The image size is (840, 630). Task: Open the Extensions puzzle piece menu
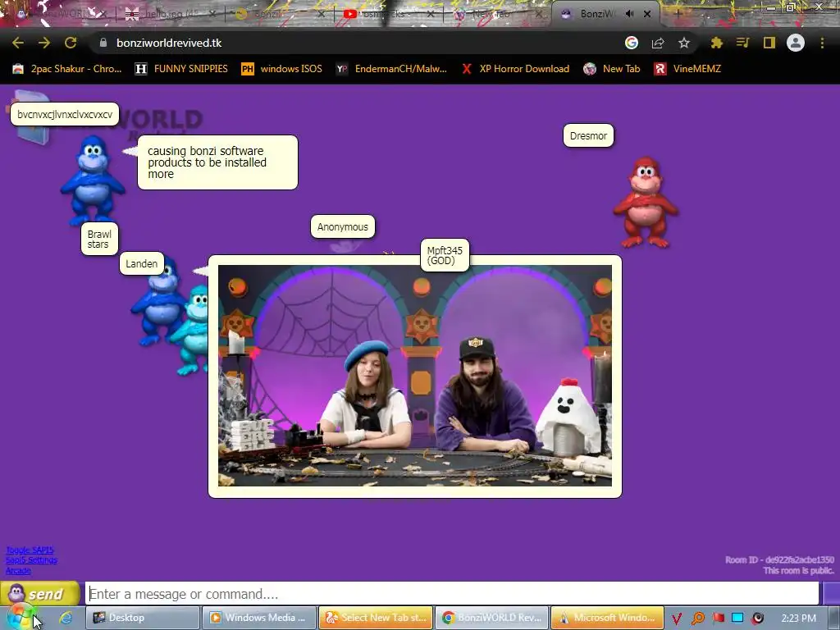click(x=716, y=43)
